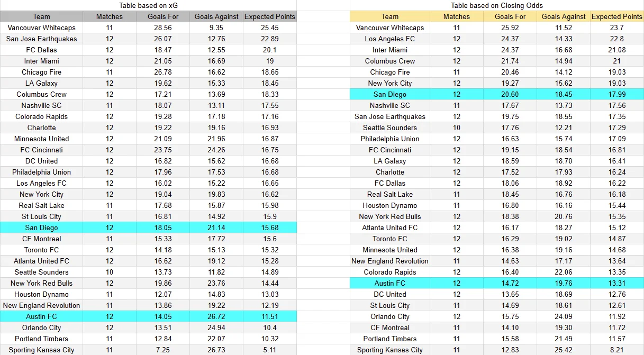Select the 8.21 Expected Points cell
Viewport: 644px width, 355px height.
pyautogui.click(x=617, y=350)
